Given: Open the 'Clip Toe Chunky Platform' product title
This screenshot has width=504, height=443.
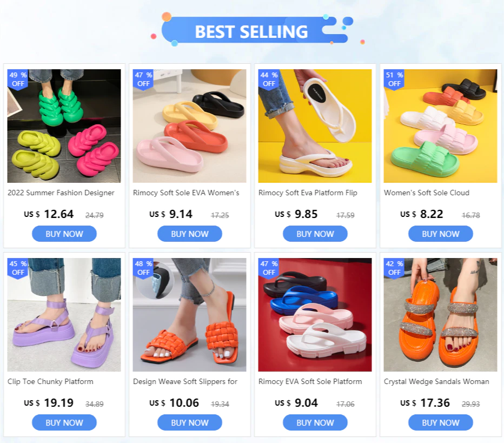Looking at the screenshot, I should pos(50,381).
